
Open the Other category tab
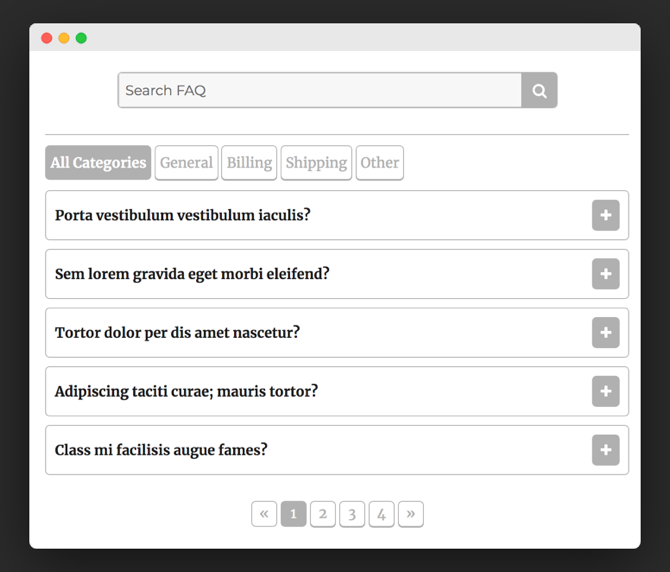point(379,163)
